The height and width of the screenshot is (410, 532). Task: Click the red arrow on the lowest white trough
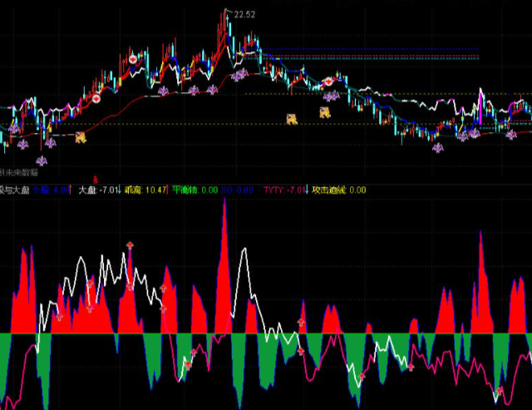point(362,376)
